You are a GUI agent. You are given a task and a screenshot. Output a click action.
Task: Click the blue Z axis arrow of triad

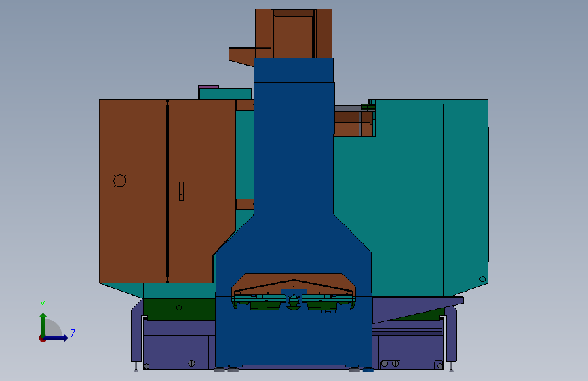coord(57,338)
